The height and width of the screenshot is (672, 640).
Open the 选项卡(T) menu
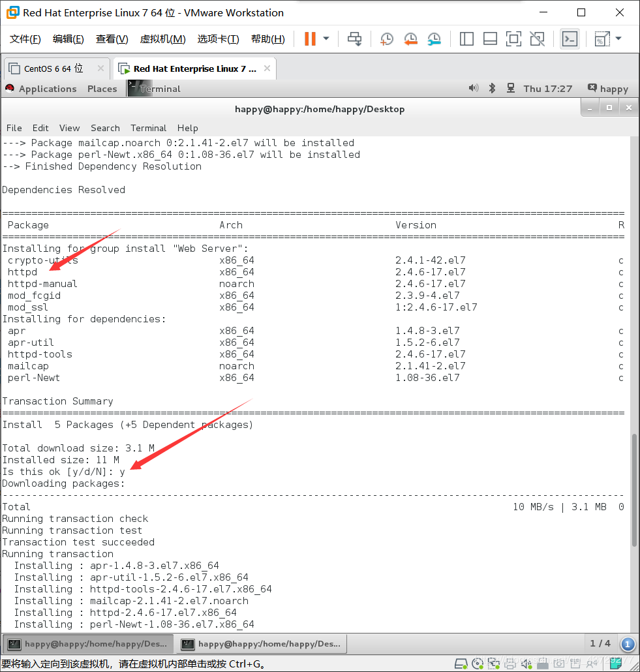click(x=218, y=39)
